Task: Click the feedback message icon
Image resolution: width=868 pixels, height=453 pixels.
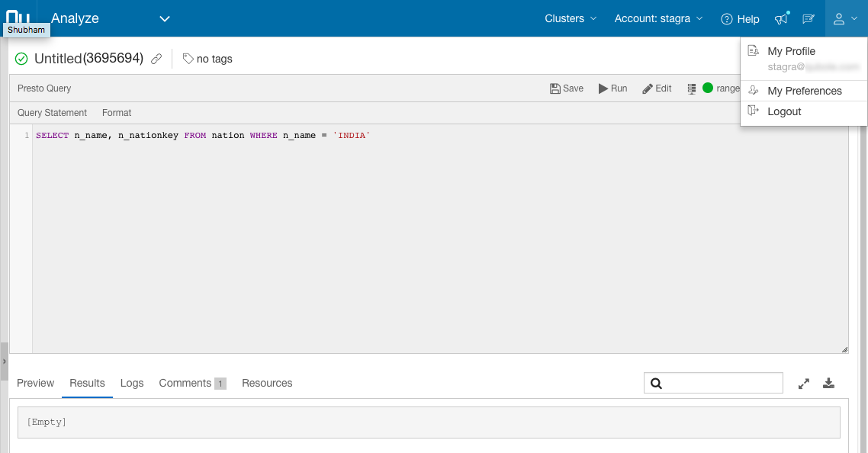Action: pyautogui.click(x=809, y=19)
